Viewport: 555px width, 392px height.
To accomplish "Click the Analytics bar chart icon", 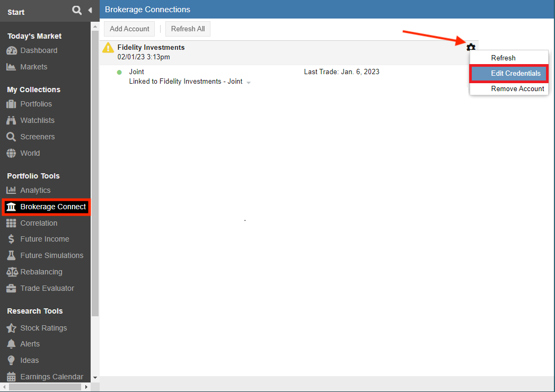I will [11, 190].
